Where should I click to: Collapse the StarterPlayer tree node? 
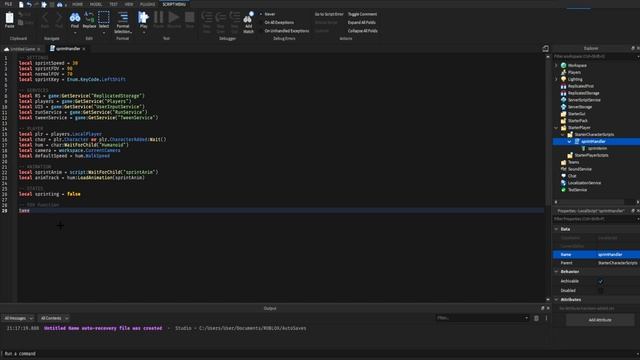[x=556, y=128]
